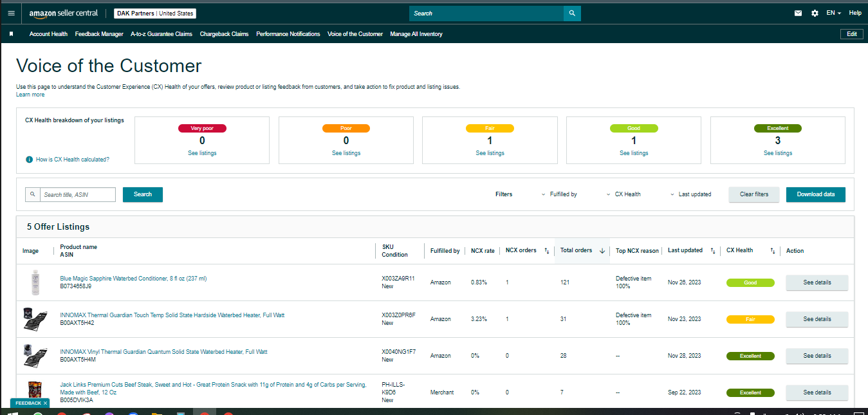The image size is (868, 415).
Task: Click the Merchant fulfilled-by cell
Action: click(x=442, y=392)
